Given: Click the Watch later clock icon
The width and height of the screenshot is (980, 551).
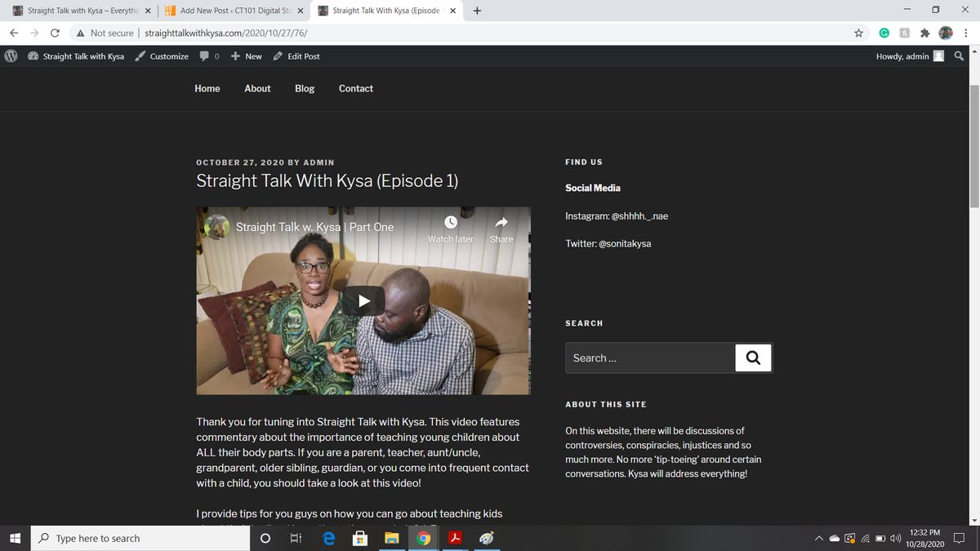Looking at the screenshot, I should tap(450, 223).
